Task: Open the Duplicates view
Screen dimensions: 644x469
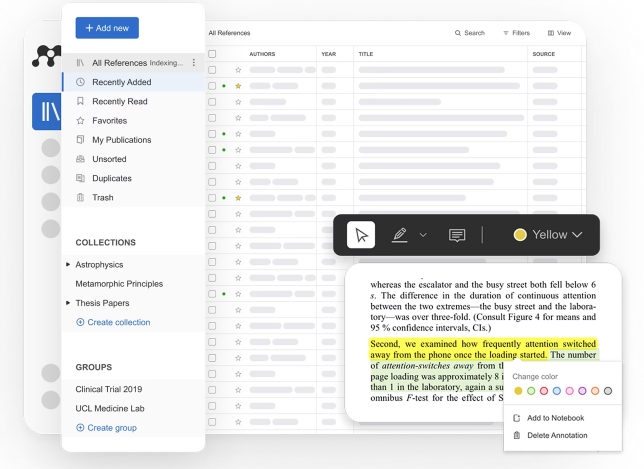Action: tap(134, 178)
